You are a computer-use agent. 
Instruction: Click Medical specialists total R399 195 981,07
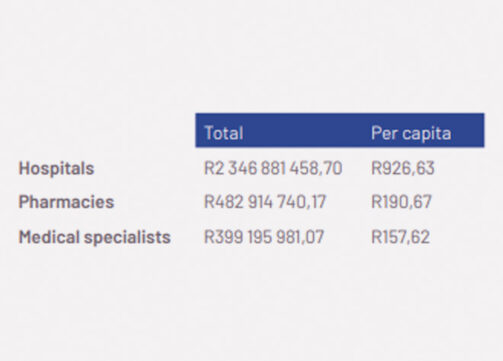[x=264, y=237]
